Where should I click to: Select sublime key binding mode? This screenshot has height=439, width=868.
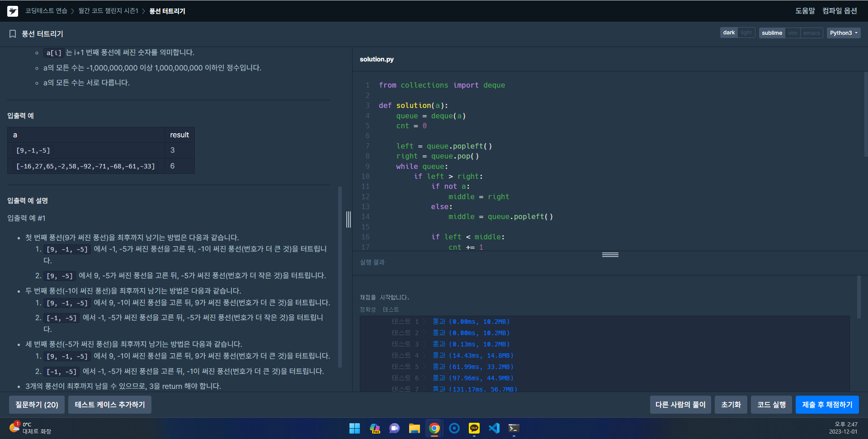[772, 33]
